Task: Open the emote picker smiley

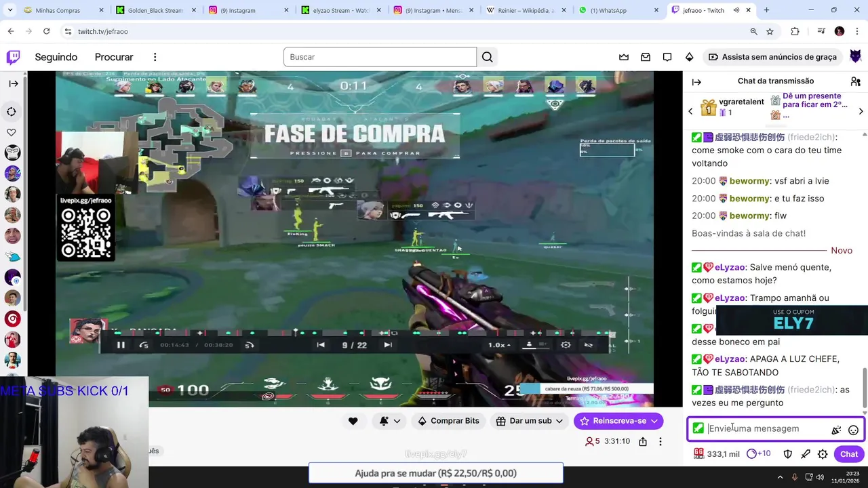Action: (x=853, y=430)
